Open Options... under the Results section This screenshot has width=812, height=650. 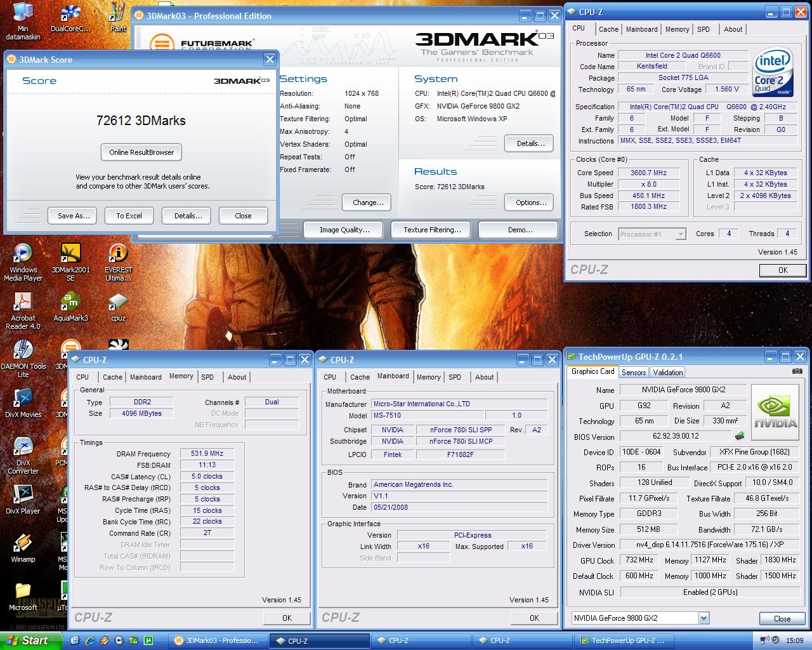[530, 202]
